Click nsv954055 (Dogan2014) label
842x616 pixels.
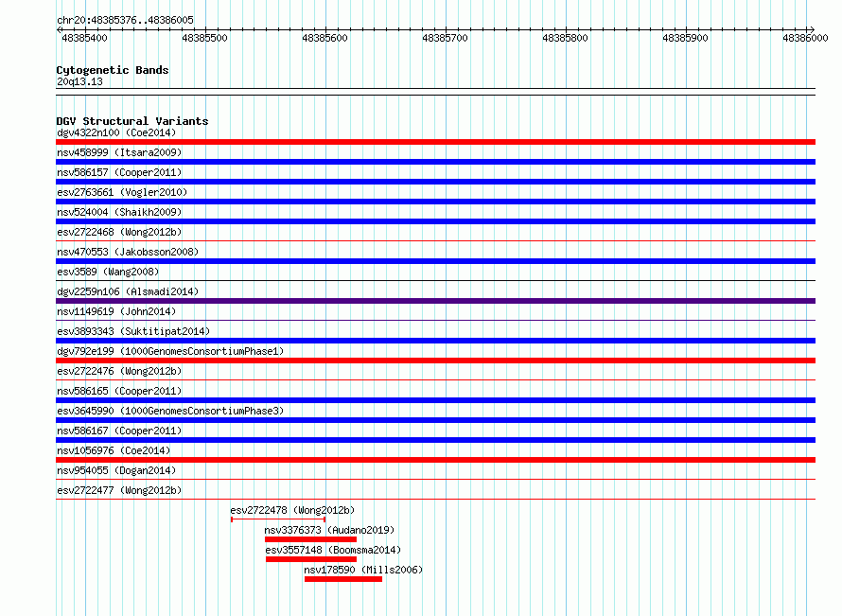pyautogui.click(x=116, y=470)
